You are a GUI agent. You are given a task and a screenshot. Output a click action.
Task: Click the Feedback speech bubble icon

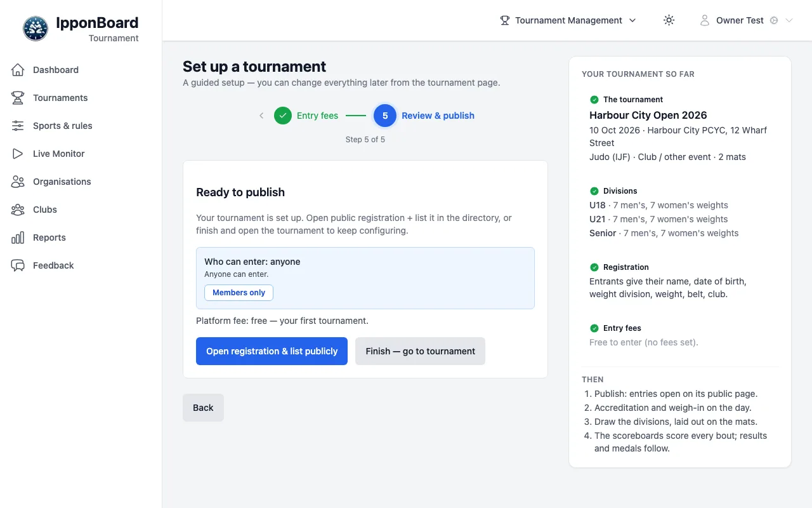pyautogui.click(x=18, y=265)
